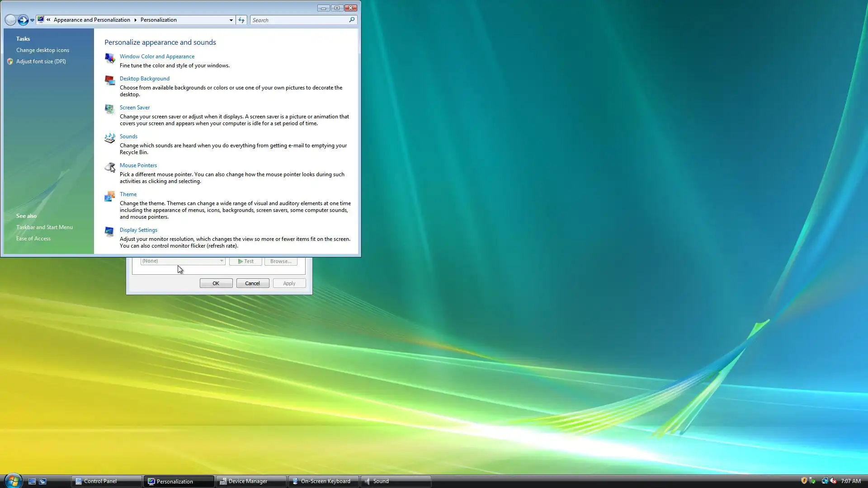This screenshot has height=488, width=868.
Task: Click the Mouse Pointers icon
Action: coord(109,167)
